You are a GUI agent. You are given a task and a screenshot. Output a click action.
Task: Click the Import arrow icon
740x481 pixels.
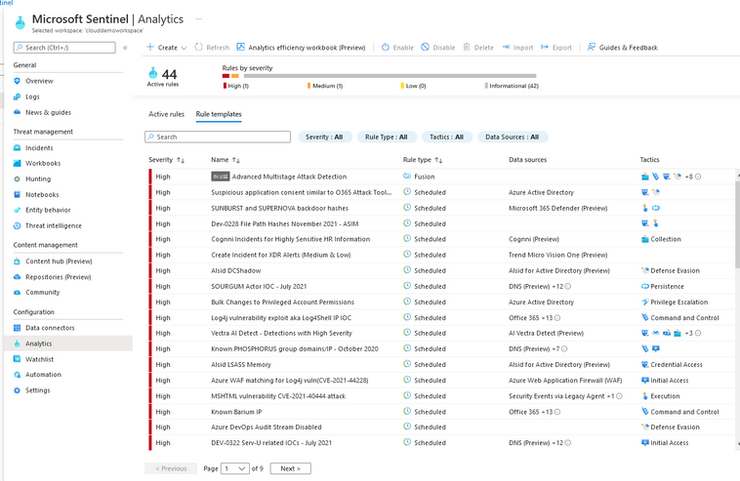tap(506, 47)
